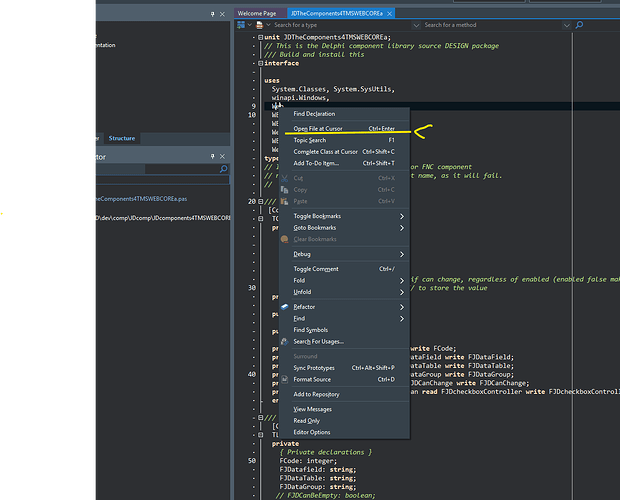
Task: Click the Format Source icon
Action: pyautogui.click(x=285, y=379)
